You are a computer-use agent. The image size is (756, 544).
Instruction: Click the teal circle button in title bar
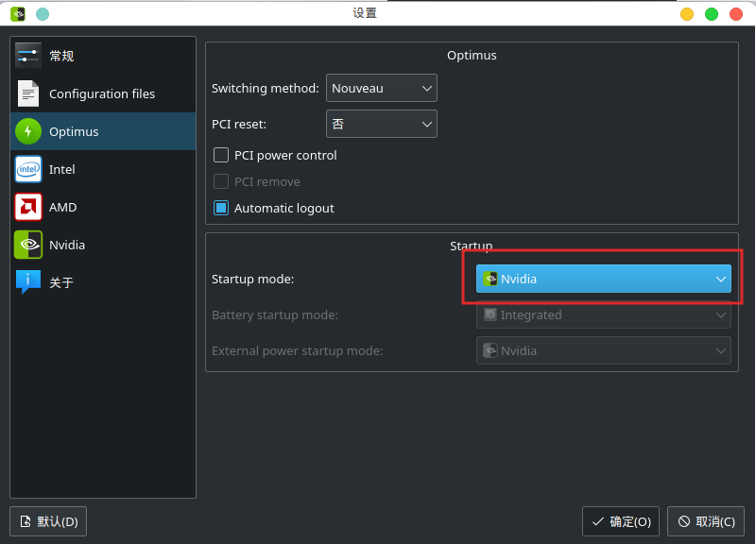click(43, 14)
